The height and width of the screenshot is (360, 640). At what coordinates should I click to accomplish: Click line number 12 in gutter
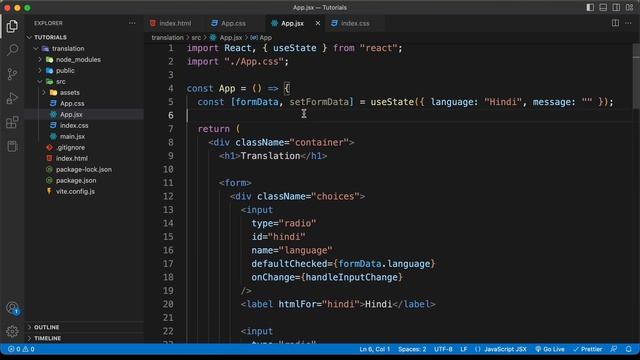tap(168, 196)
